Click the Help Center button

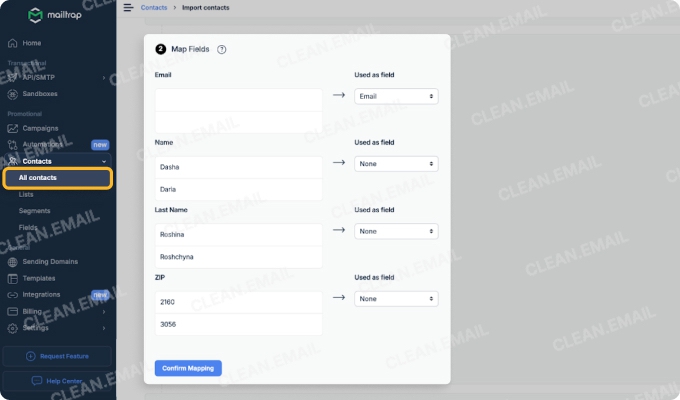tap(57, 381)
